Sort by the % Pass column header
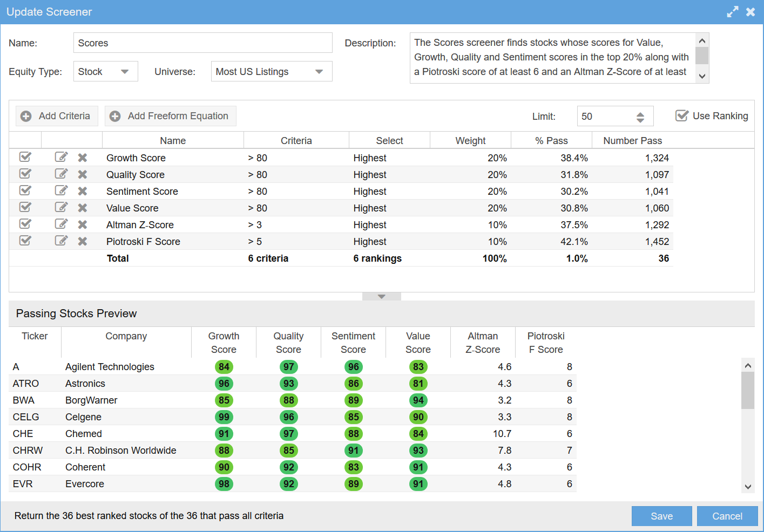Viewport: 764px width, 532px height. point(551,140)
